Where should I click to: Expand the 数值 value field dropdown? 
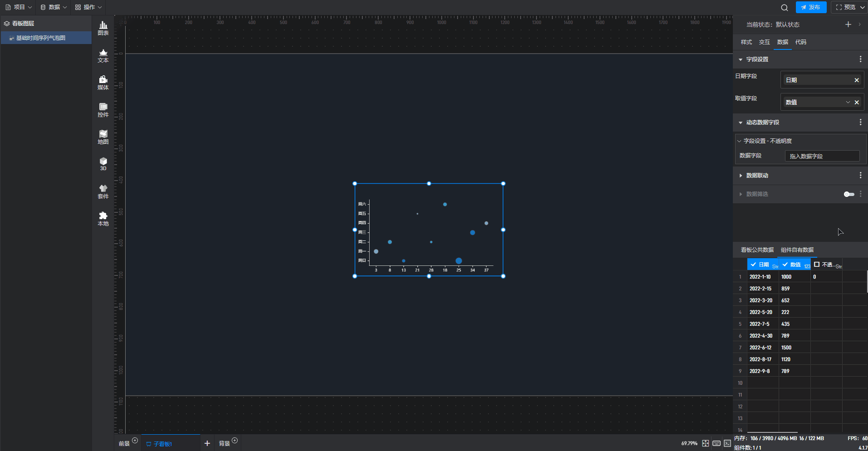pyautogui.click(x=848, y=103)
